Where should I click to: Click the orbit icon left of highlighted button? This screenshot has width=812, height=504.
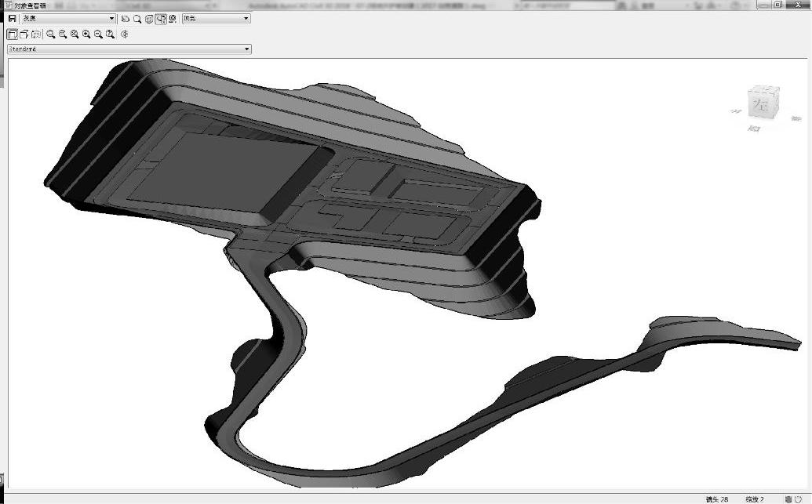(x=149, y=19)
